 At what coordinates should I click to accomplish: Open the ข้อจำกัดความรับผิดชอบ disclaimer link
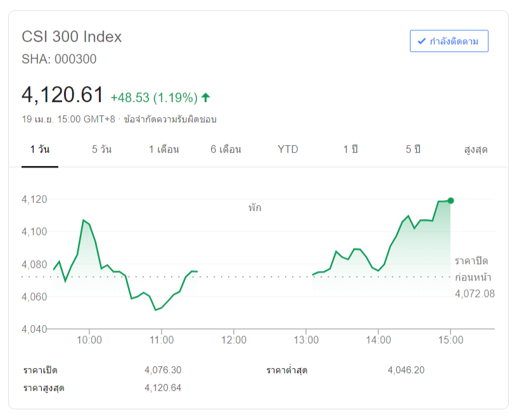point(170,119)
